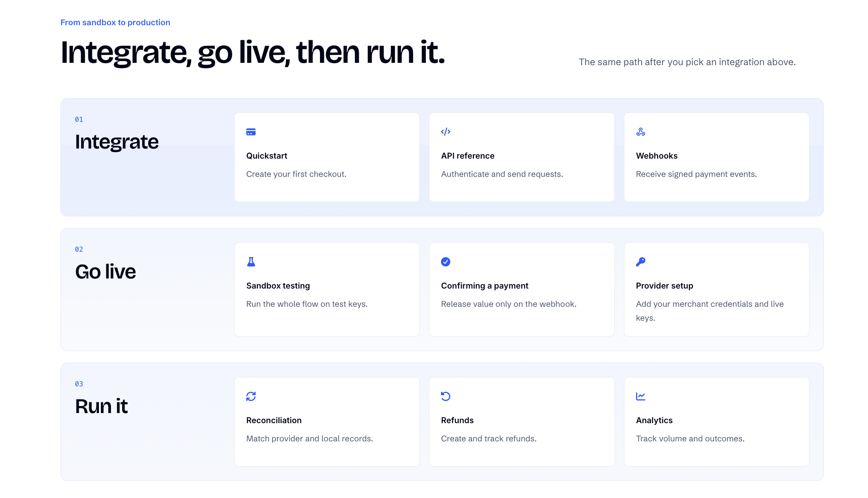Click the '02' step number
868x498 pixels.
[79, 249]
